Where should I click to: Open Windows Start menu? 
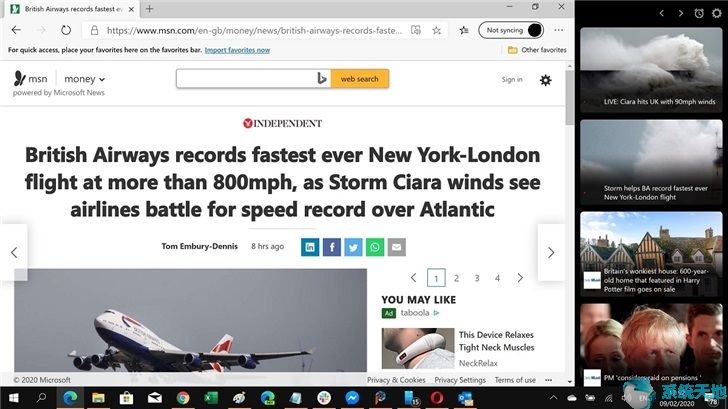click(x=13, y=398)
